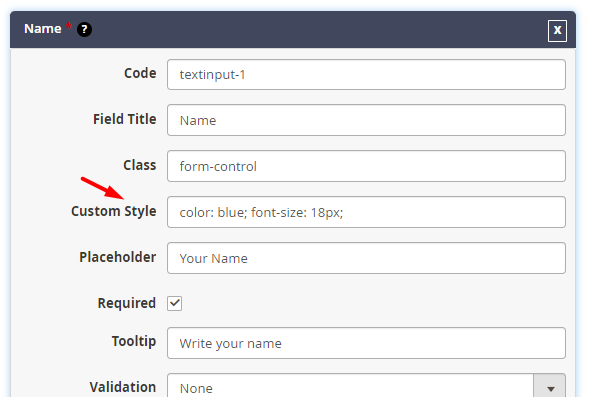Toggle the Required checkbox
The height and width of the screenshot is (397, 589).
click(x=175, y=303)
